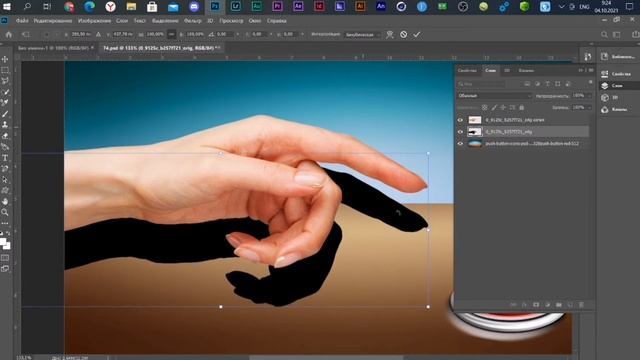Viewport: 640px width, 360px height.
Task: Click the X position input field
Action: point(80,35)
